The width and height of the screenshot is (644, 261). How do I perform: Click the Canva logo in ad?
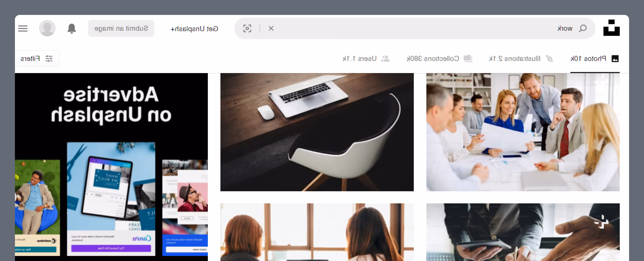point(142,239)
